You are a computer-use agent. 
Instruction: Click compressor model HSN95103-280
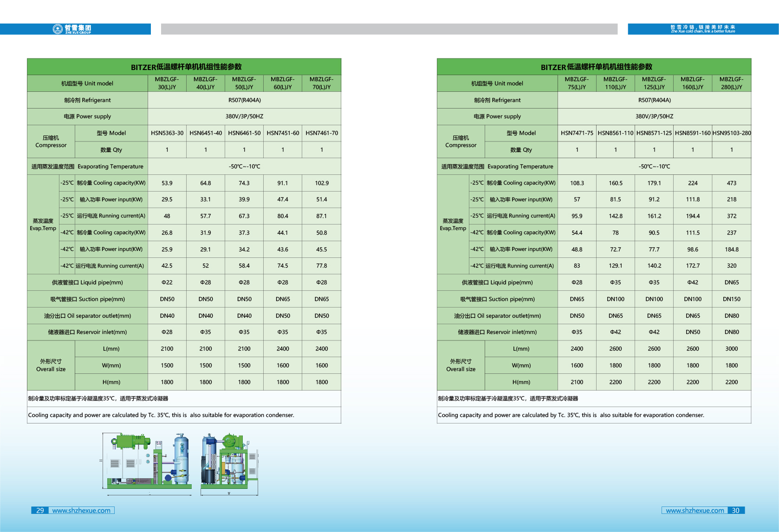point(732,133)
